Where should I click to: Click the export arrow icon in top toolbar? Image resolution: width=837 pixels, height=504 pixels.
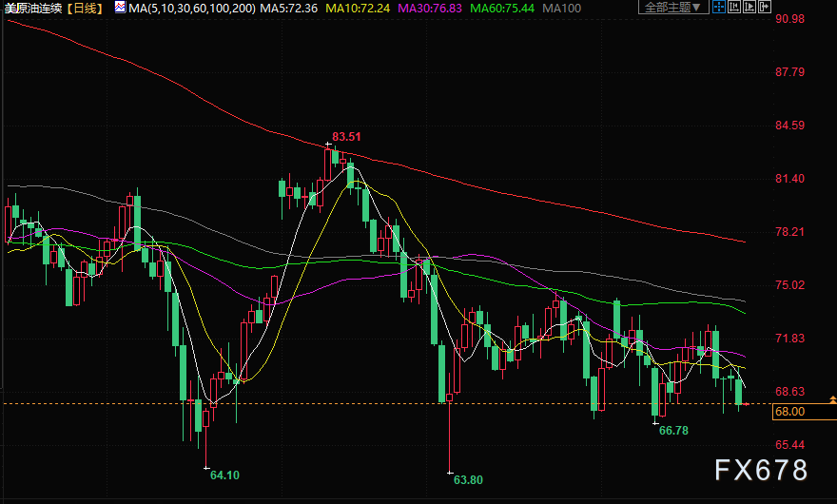765,7
